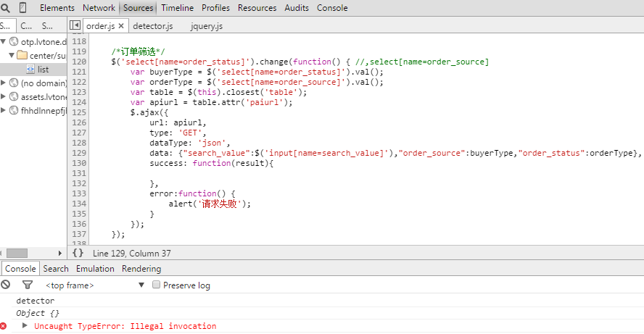The height and width of the screenshot is (334, 644).
Task: Open the Search drawer tab
Action: (56, 269)
